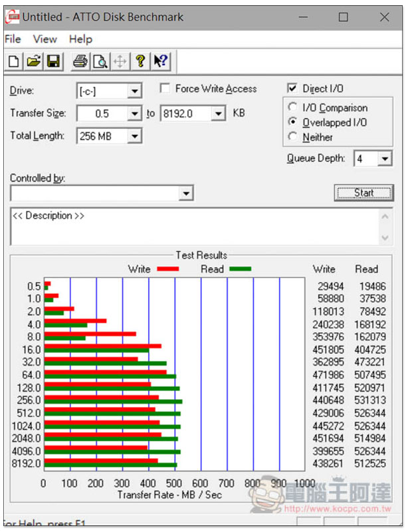This screenshot has width=406, height=532.
Task: Click description scrollbar up arrow
Action: point(385,217)
